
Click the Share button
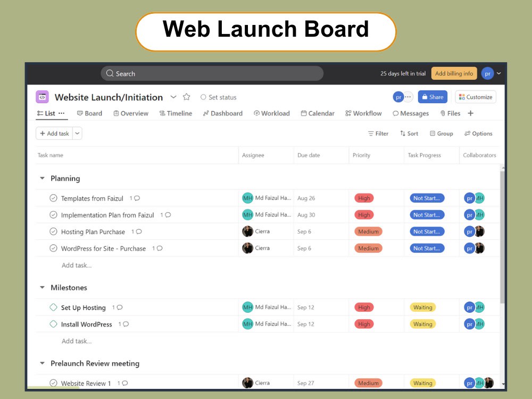pos(433,97)
